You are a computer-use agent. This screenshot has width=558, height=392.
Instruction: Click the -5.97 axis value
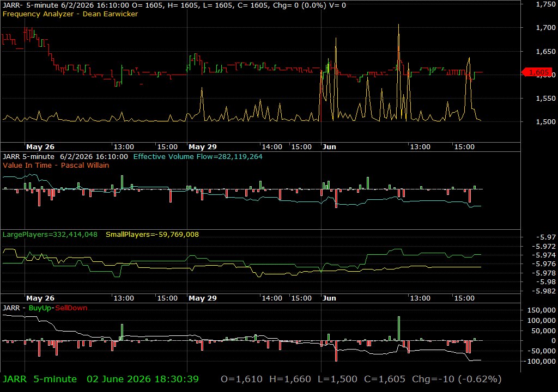546,237
